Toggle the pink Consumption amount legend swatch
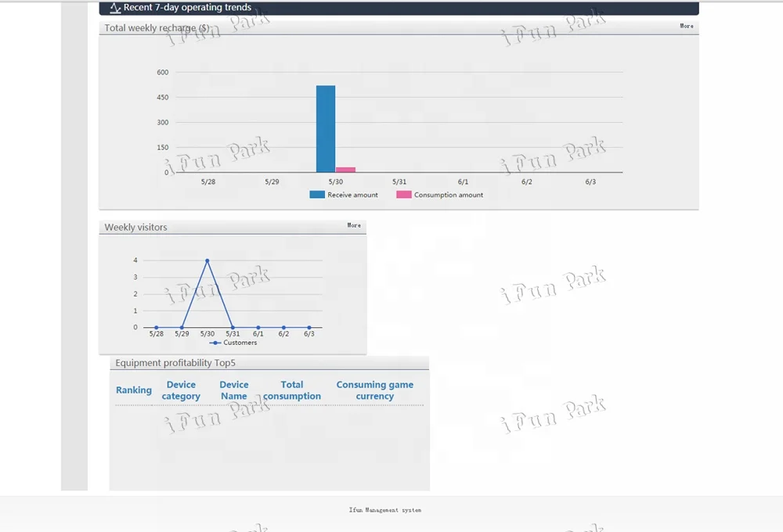Viewport: 783px width, 532px height. pyautogui.click(x=403, y=195)
